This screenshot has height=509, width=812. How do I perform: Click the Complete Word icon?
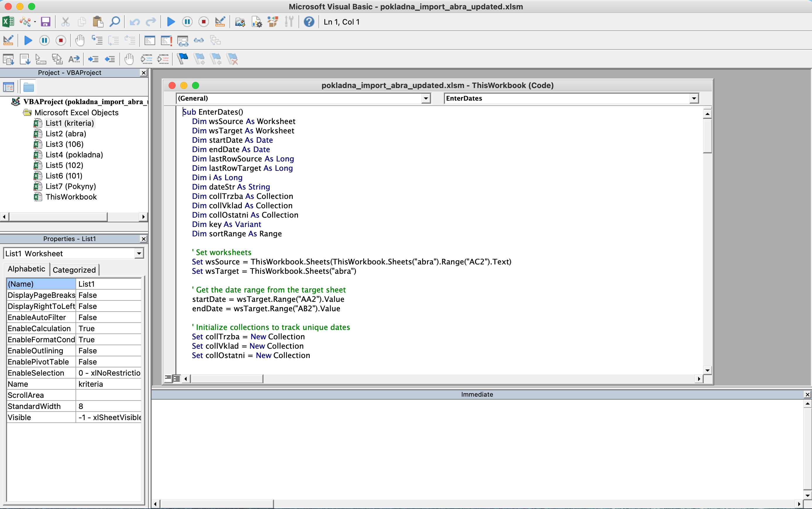(x=74, y=59)
